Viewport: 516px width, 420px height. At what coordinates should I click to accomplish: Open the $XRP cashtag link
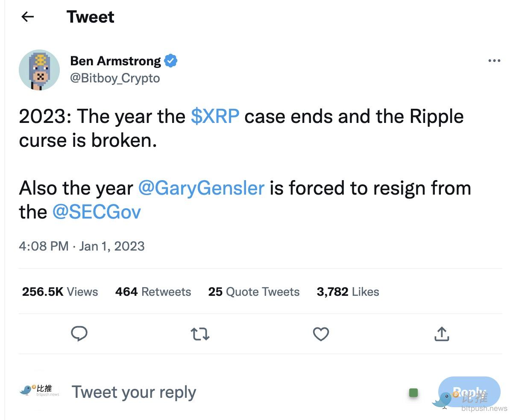click(x=215, y=117)
